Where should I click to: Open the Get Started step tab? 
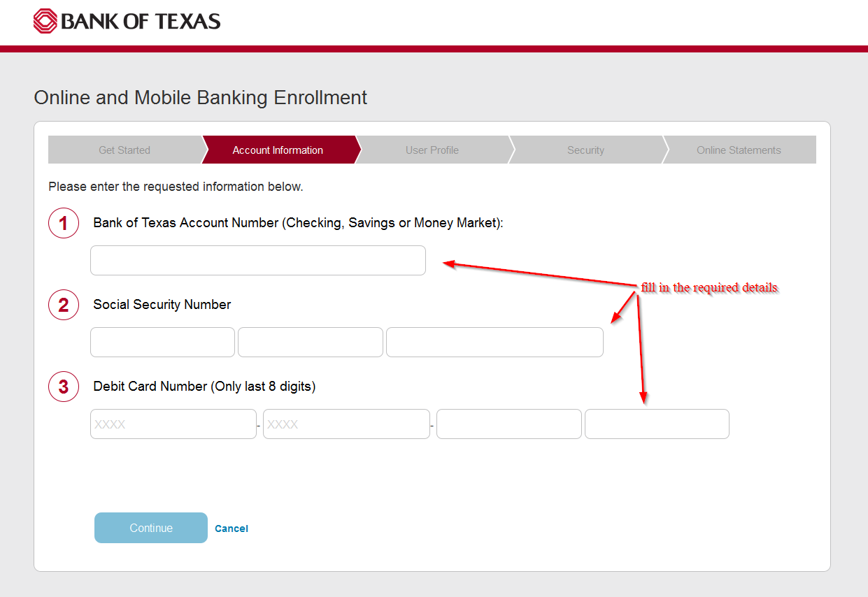pos(124,150)
